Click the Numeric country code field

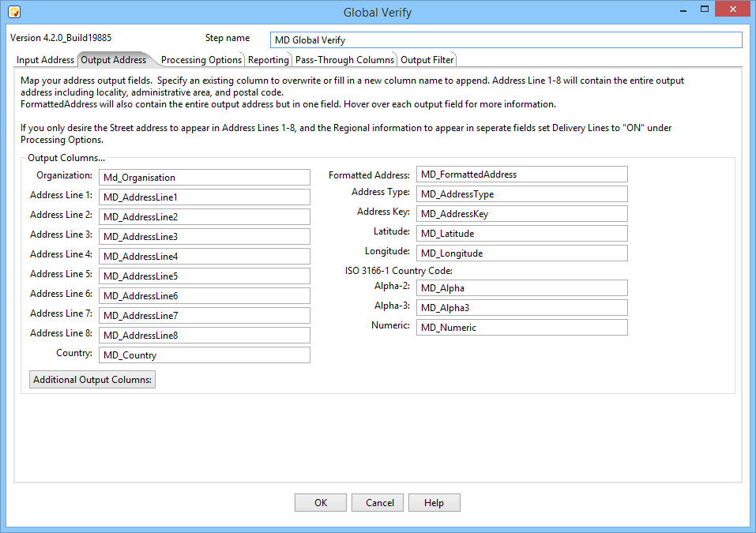(x=521, y=328)
